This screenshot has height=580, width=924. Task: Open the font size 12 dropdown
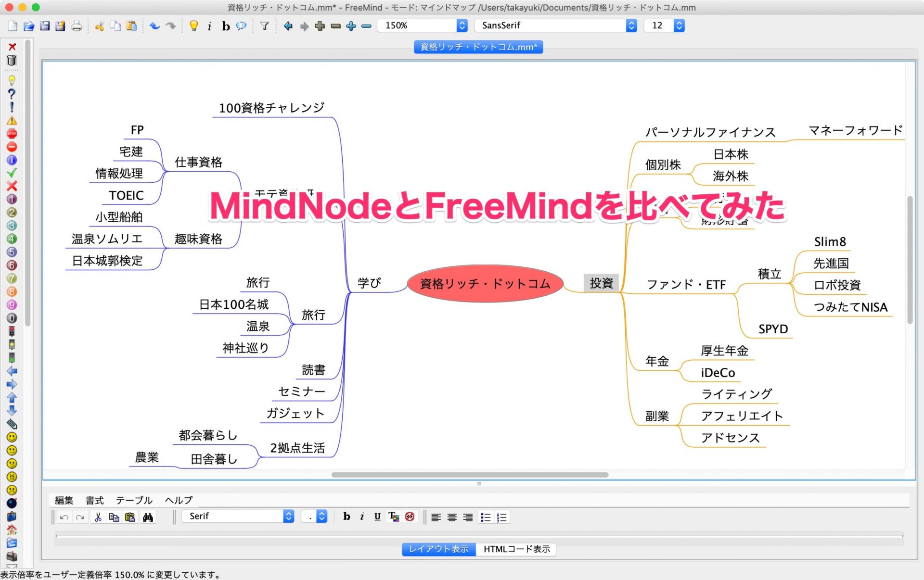[x=664, y=25]
